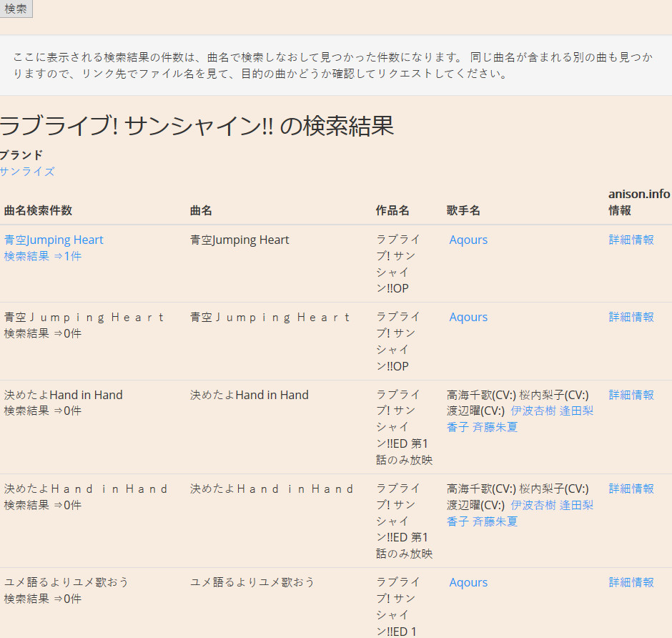
Task: Select 曲名 cell ユメ語るよりユメ歌おう
Action: coord(252,582)
